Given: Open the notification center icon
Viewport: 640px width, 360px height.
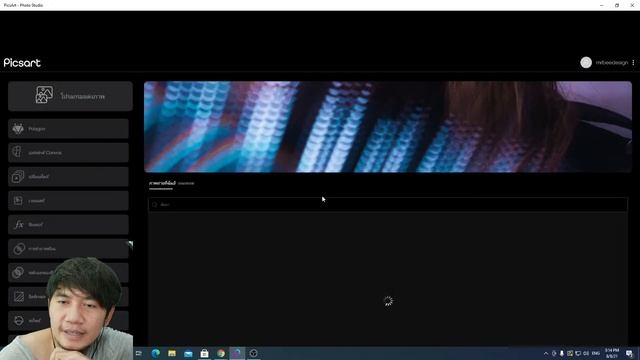Looking at the screenshot, I should click(x=629, y=353).
